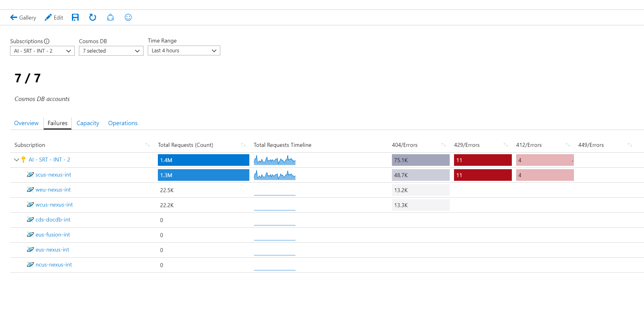Image resolution: width=644 pixels, height=309 pixels.
Task: Sort by 412/Errors column
Action: click(x=568, y=145)
